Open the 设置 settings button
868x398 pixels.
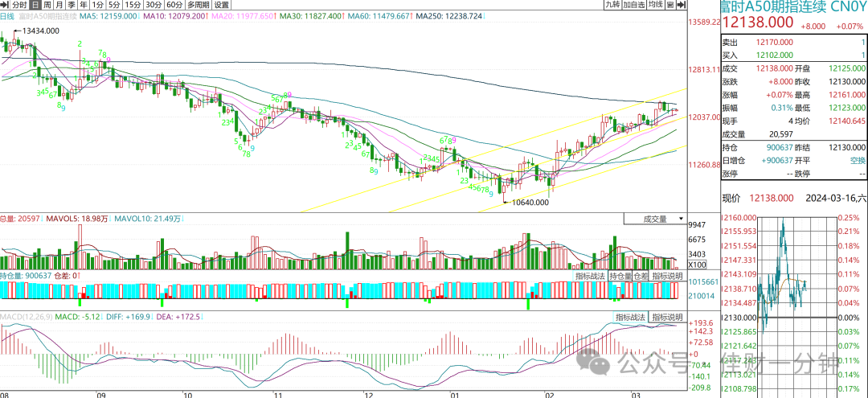(x=222, y=5)
